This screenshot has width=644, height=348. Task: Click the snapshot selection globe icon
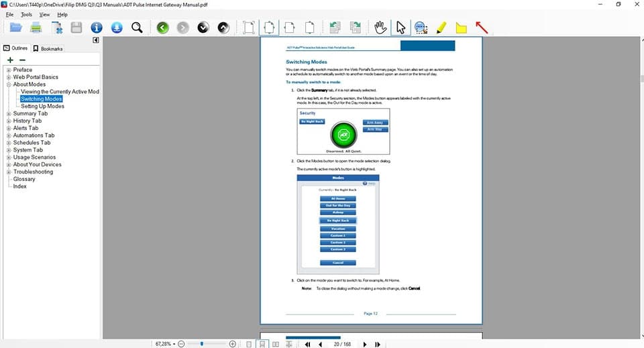coord(421,27)
